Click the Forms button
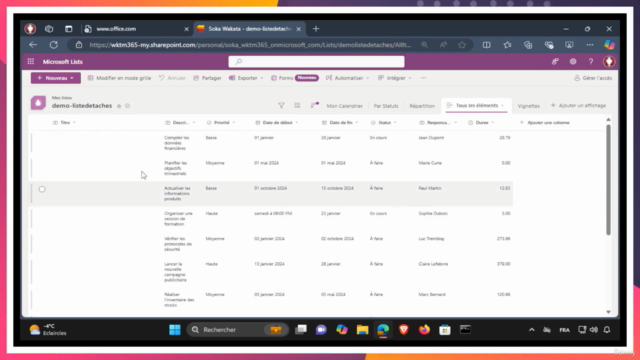Image resolution: width=640 pixels, height=360 pixels. click(x=295, y=78)
